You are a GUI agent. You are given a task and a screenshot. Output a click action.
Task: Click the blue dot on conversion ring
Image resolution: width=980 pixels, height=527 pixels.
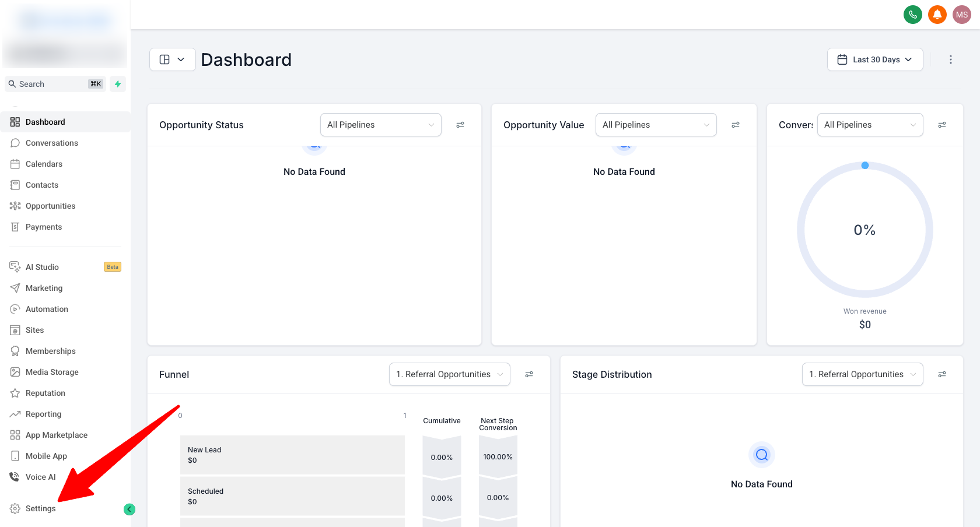click(x=865, y=166)
